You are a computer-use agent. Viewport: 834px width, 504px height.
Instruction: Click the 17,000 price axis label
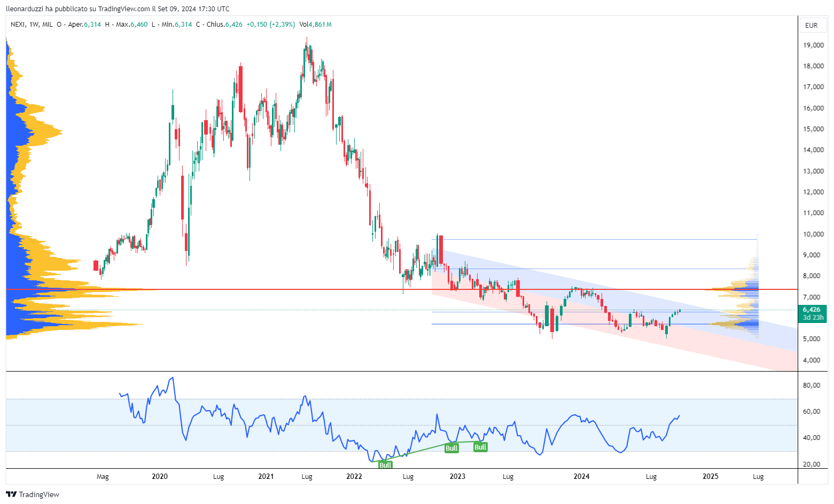tap(813, 87)
